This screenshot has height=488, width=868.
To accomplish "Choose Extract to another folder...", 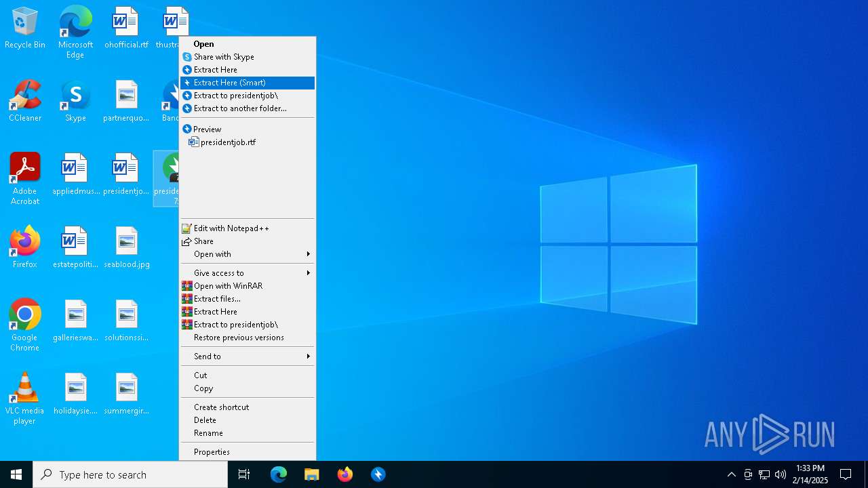I will pos(248,108).
